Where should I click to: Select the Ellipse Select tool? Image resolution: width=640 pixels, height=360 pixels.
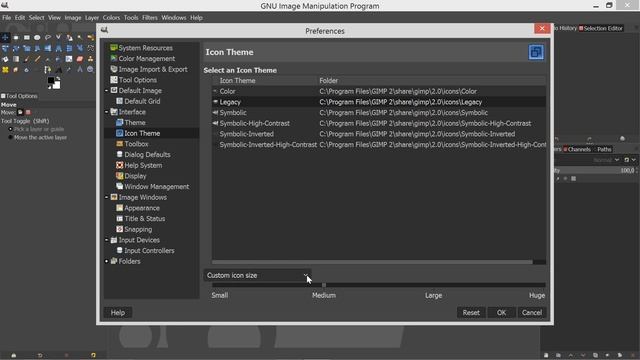coord(37,38)
